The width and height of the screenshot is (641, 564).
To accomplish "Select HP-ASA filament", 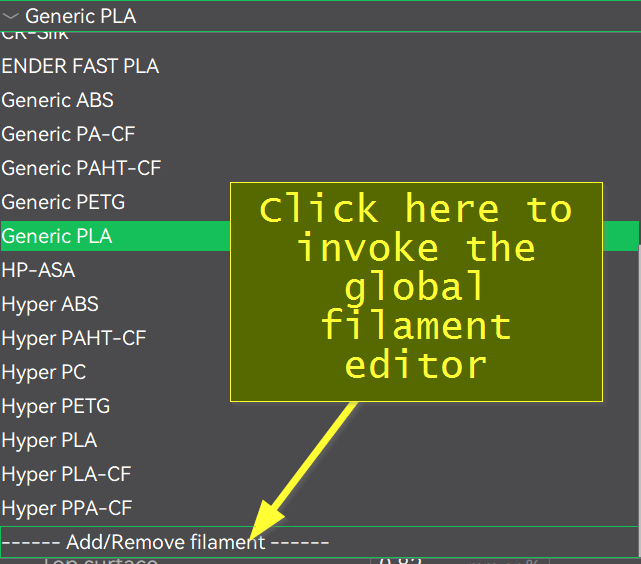I will [x=38, y=270].
